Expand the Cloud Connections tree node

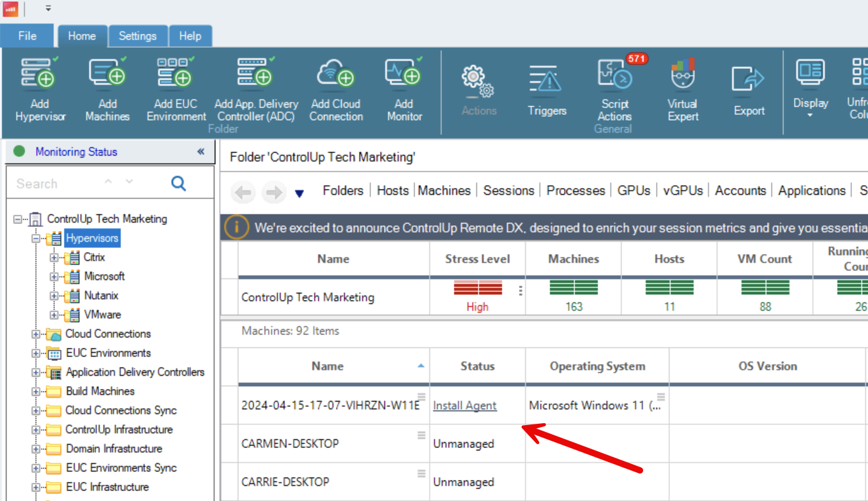point(36,334)
